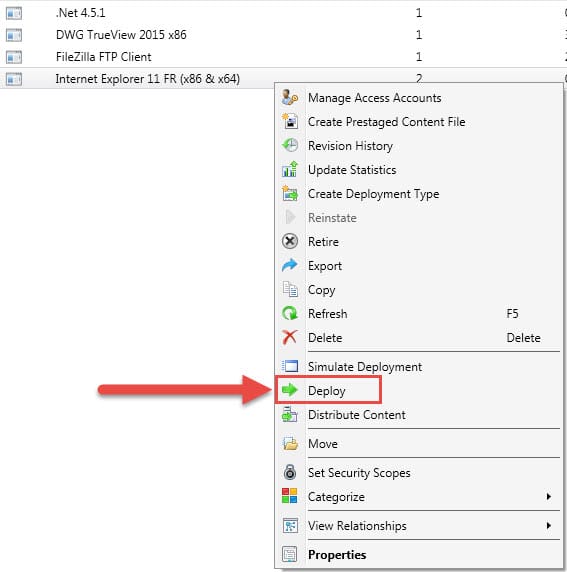Choose Delete from context menu
The width and height of the screenshot is (567, 572).
(x=325, y=338)
